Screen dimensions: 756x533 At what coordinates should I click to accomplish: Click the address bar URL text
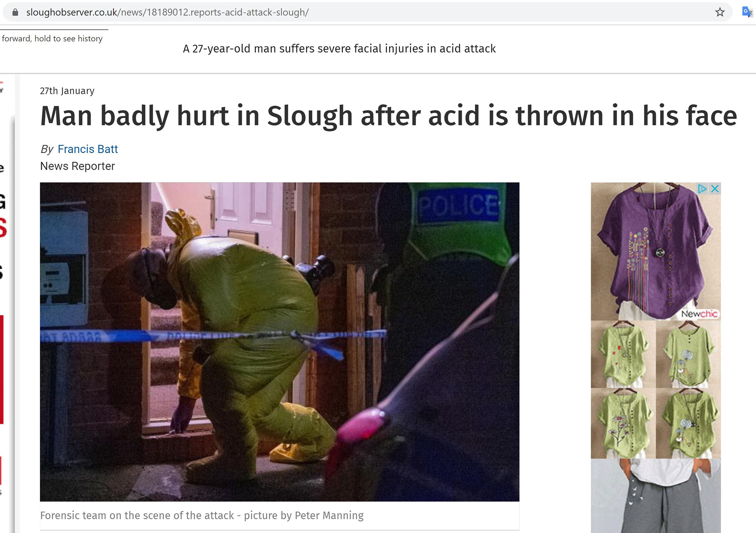tap(167, 12)
